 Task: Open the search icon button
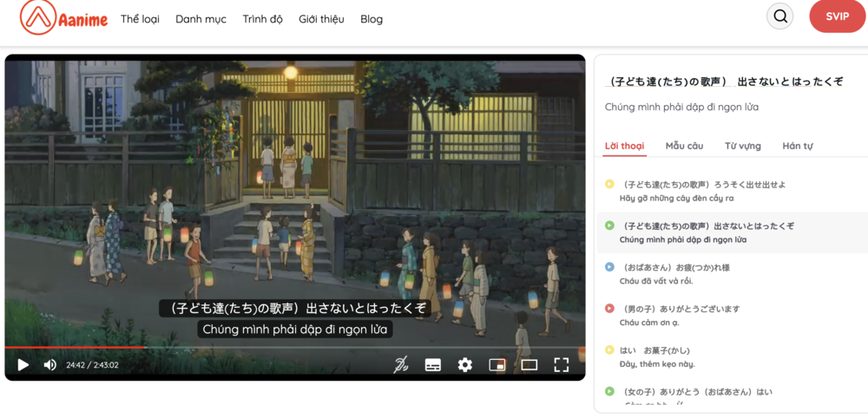click(x=780, y=16)
